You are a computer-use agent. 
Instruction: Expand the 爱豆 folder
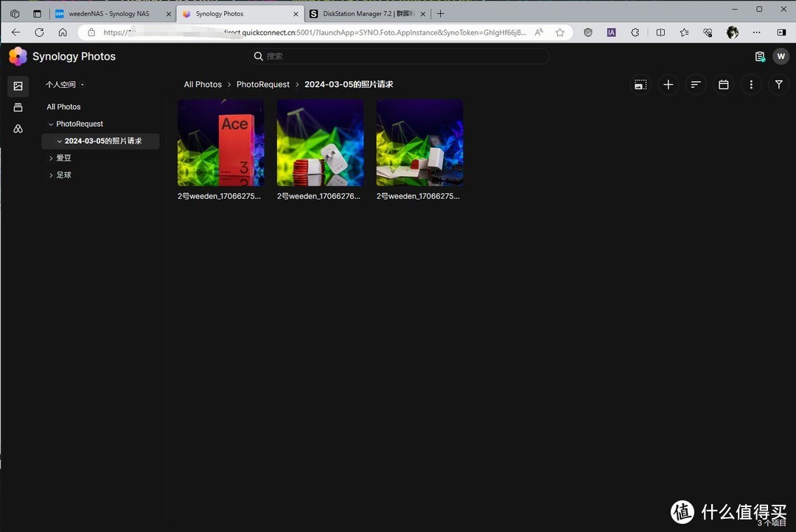(x=51, y=158)
